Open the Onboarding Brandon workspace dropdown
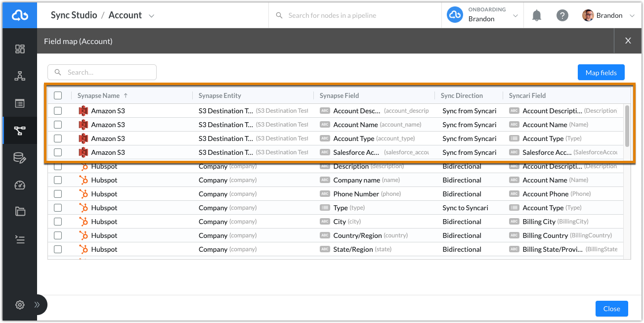The height and width of the screenshot is (323, 644). (515, 16)
